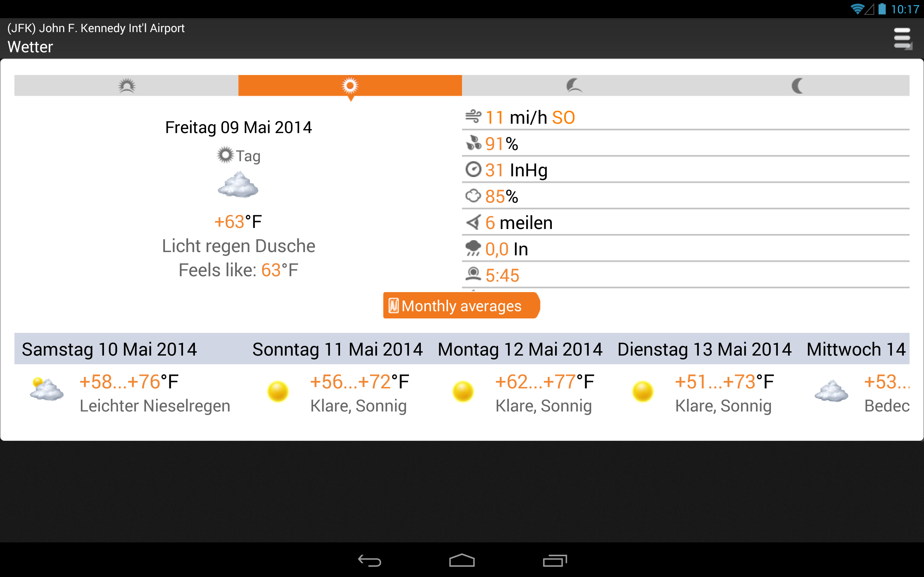
Task: Switch to the morning sunrise tab
Action: (126, 85)
